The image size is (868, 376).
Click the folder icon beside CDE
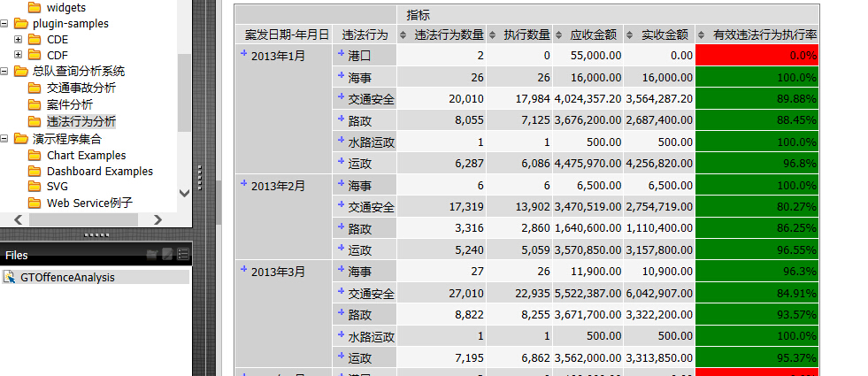(35, 39)
